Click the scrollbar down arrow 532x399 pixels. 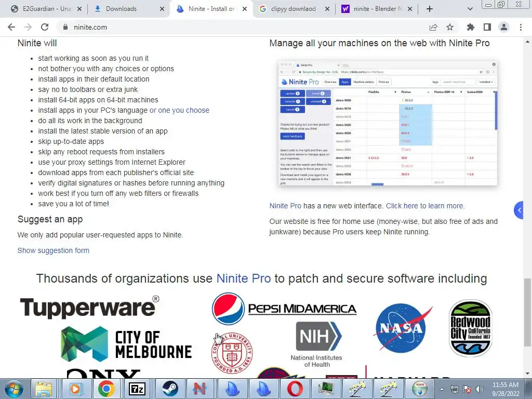click(527, 374)
